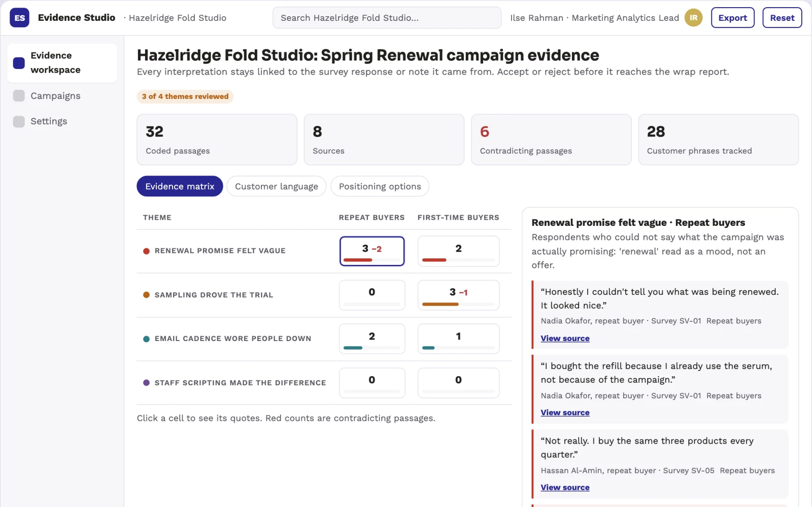Click orange dot beside Sampling drove the trial
The height and width of the screenshot is (507, 812).
(146, 295)
